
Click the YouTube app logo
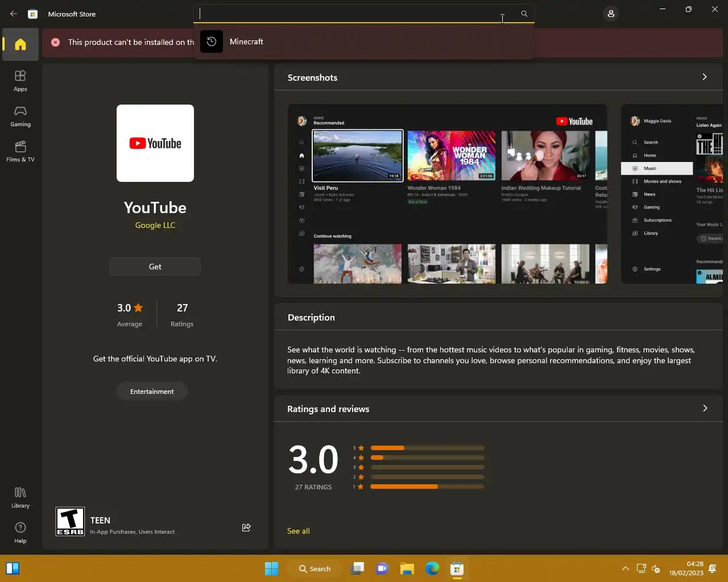pyautogui.click(x=155, y=143)
